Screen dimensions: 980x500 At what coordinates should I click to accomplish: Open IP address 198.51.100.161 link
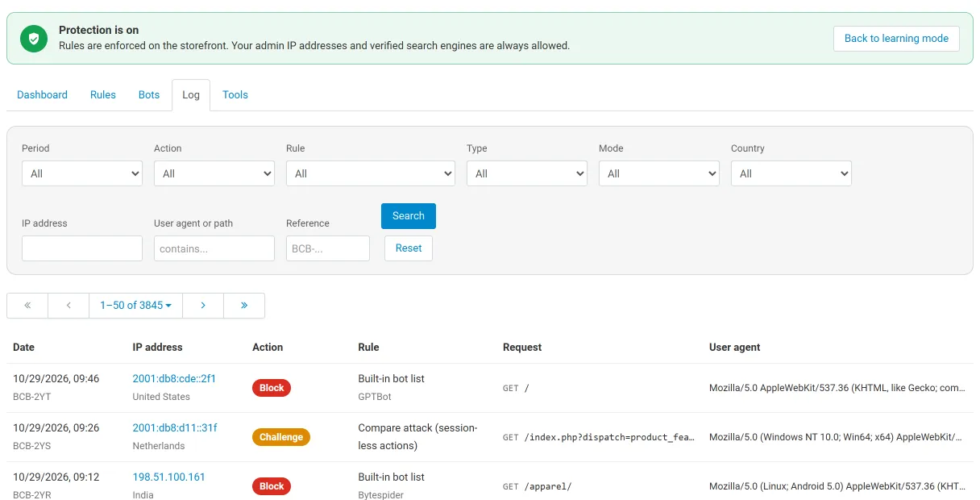(x=169, y=477)
